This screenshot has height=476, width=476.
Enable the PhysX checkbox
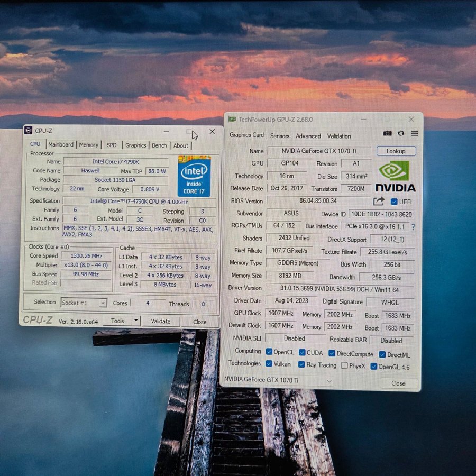tap(344, 366)
